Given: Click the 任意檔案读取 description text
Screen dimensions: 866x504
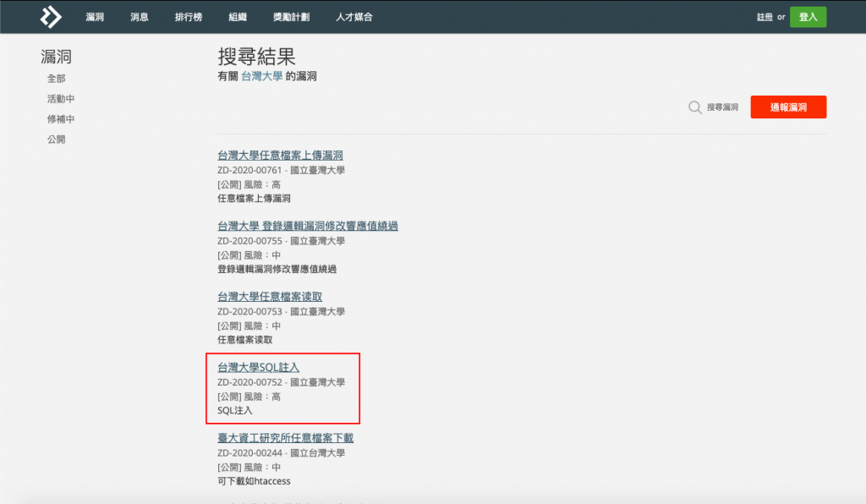Looking at the screenshot, I should tap(244, 340).
